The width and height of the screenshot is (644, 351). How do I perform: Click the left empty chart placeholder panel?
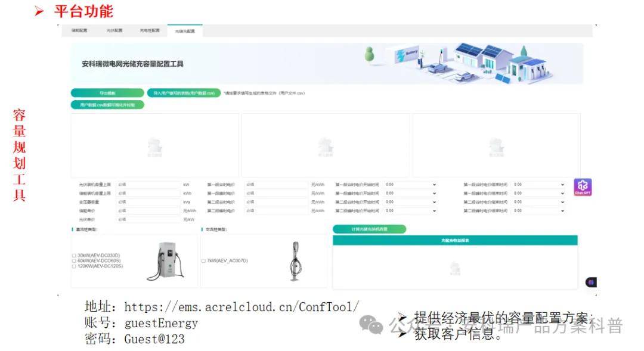(155, 145)
